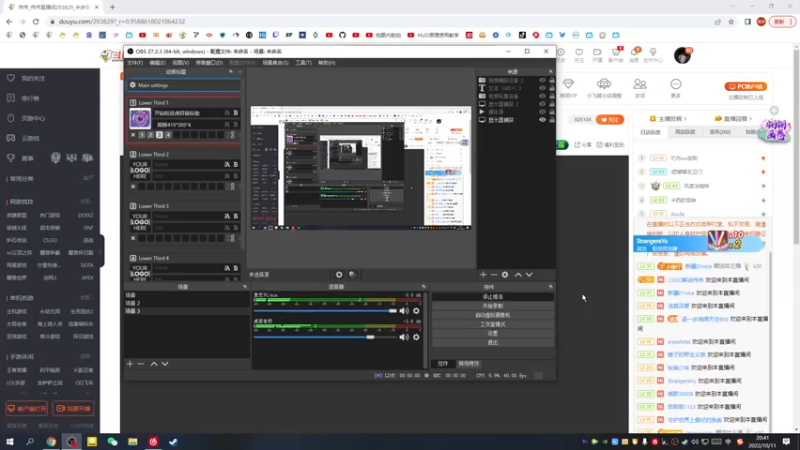The height and width of the screenshot is (450, 800).
Task: Expand 直播回看 link on Douyu
Action: click(734, 118)
